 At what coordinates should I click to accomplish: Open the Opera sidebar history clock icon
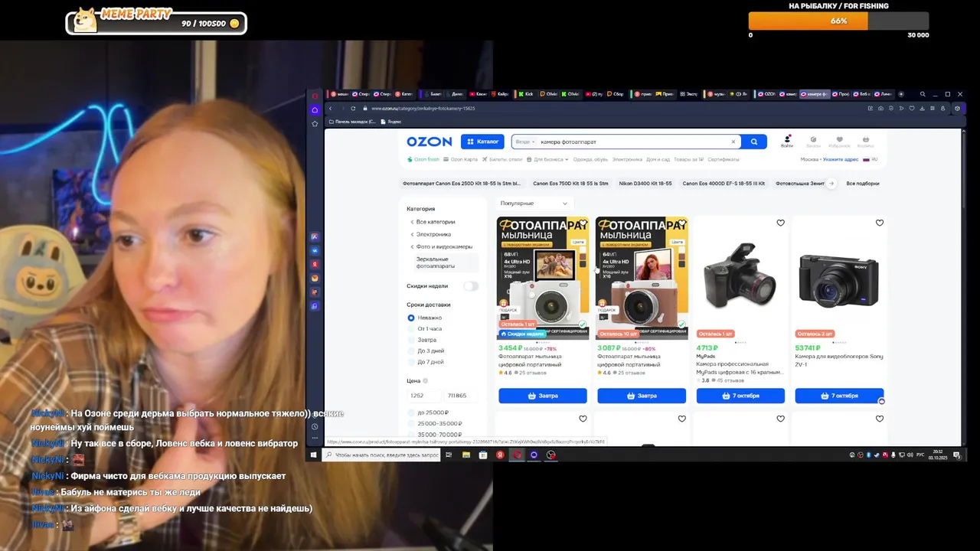coord(315,427)
